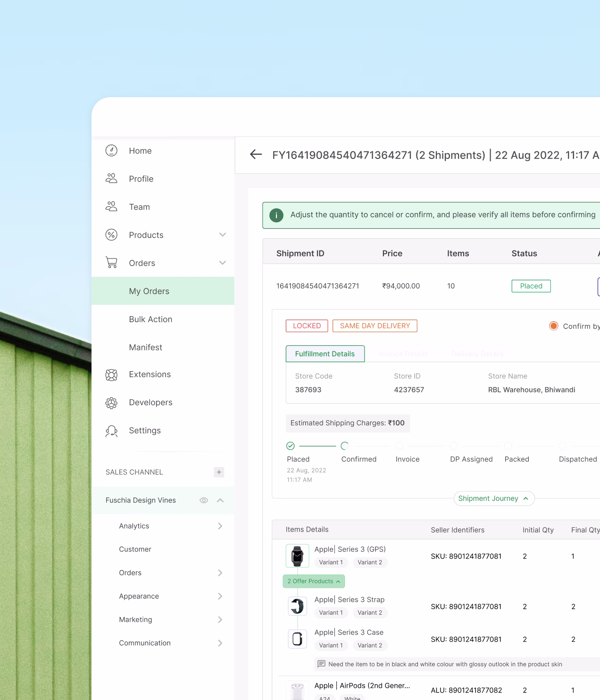Open the Home dashboard icon
The height and width of the screenshot is (700, 600).
click(x=111, y=150)
